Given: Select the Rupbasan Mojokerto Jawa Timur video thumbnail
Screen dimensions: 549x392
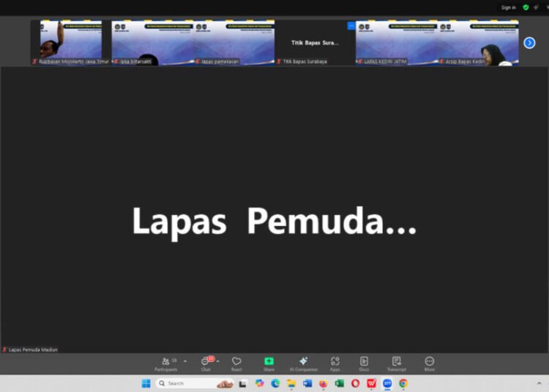Looking at the screenshot, I should point(70,42).
